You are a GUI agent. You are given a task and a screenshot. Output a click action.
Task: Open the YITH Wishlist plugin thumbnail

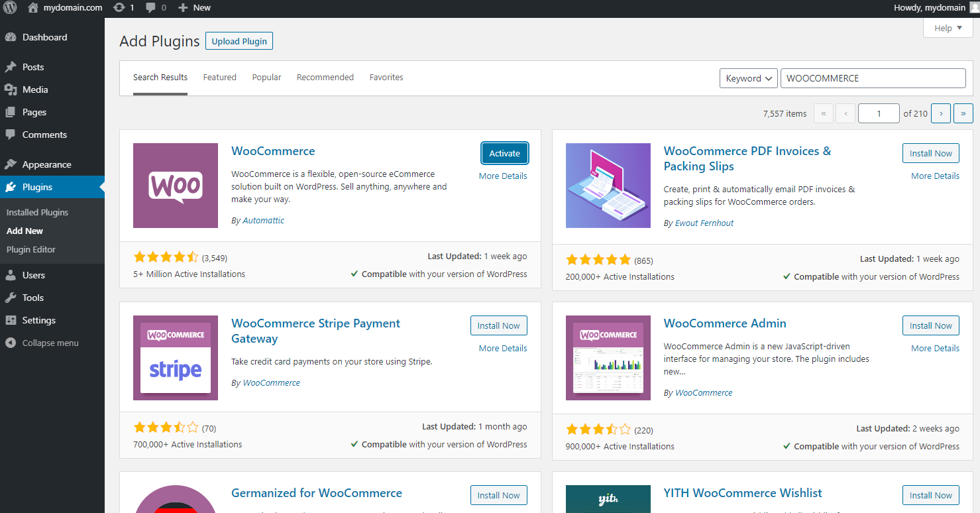(x=608, y=499)
